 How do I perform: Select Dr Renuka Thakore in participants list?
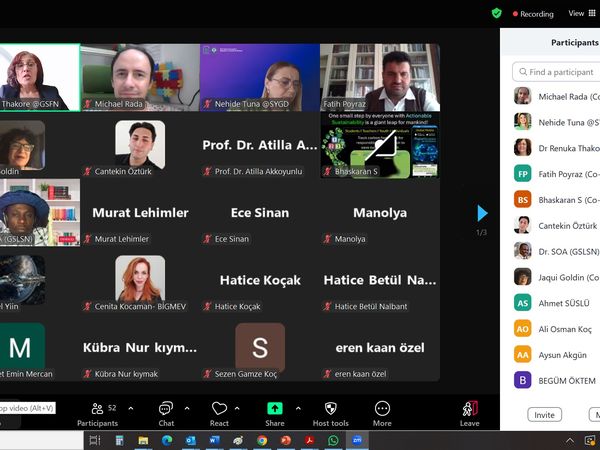click(557, 148)
